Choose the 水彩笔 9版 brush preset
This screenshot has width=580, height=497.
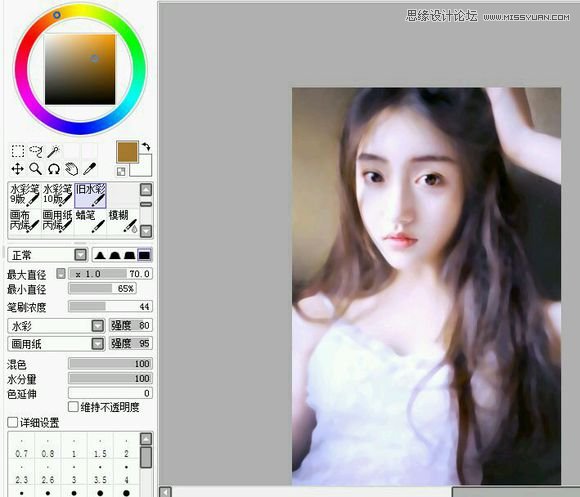[24, 195]
